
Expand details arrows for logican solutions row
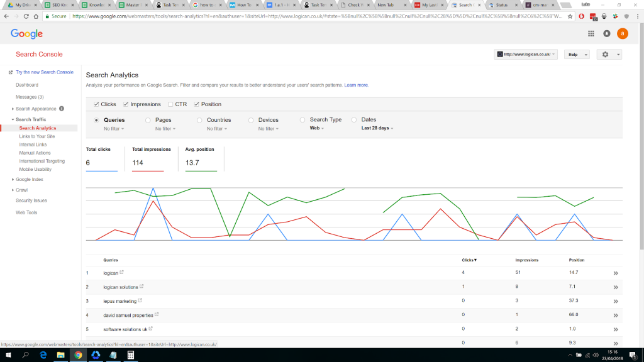[x=616, y=287]
